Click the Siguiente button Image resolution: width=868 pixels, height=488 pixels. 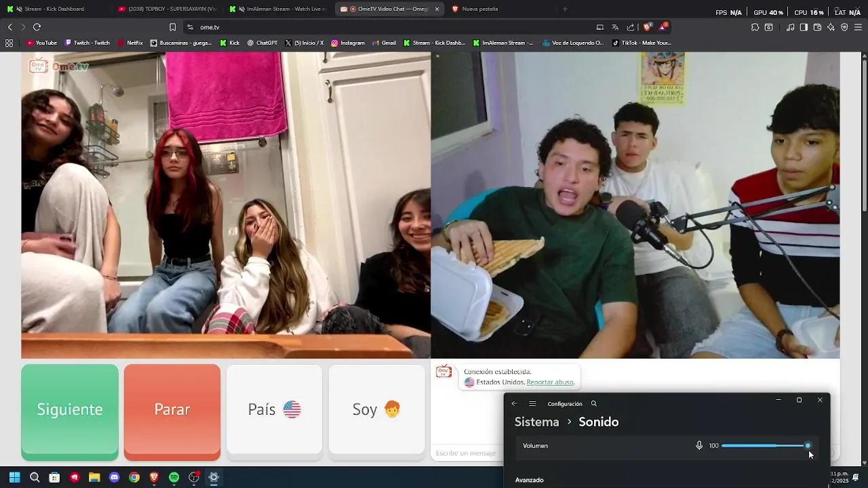[70, 412]
